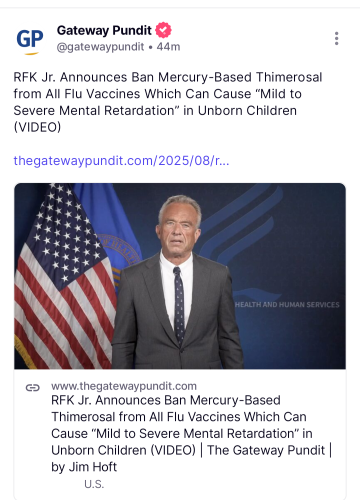360x500 pixels.
Task: Click 'by Jim Hoft' author text
Action: [84, 467]
